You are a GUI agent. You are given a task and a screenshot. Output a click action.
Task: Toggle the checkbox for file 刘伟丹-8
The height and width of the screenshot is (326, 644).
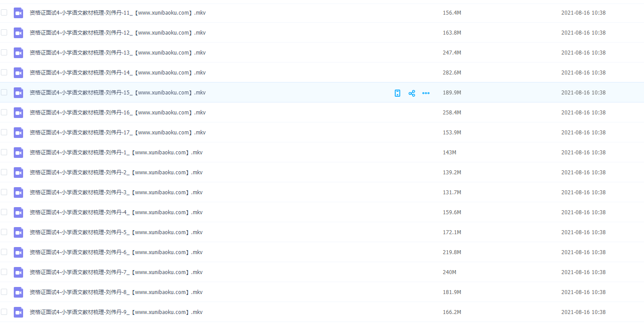(4, 292)
